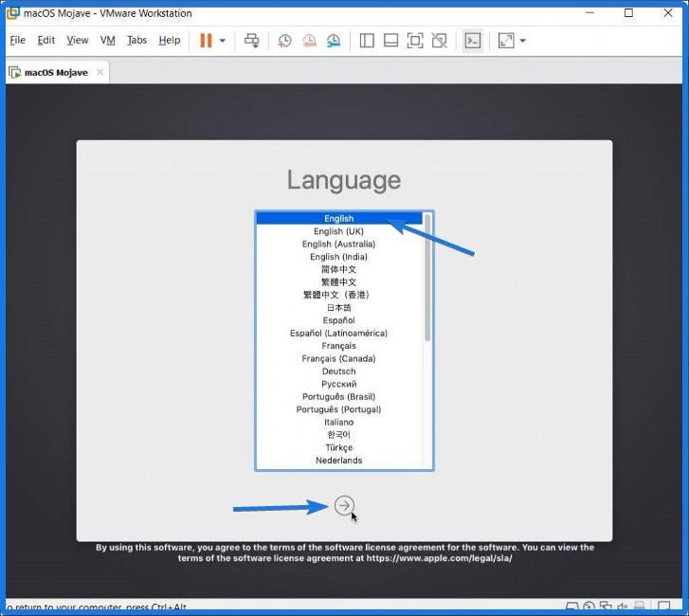The width and height of the screenshot is (689, 616).
Task: Select 繁體中文 (香港) language
Action: point(338,295)
